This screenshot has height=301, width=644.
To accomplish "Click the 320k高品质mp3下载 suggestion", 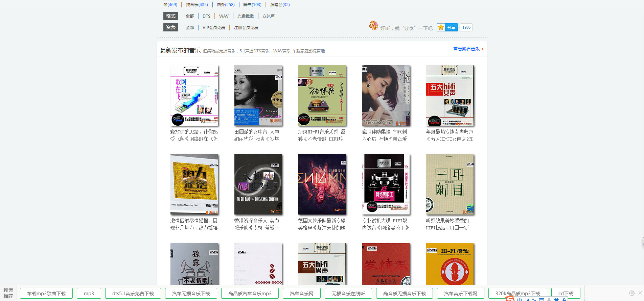I will click(518, 293).
